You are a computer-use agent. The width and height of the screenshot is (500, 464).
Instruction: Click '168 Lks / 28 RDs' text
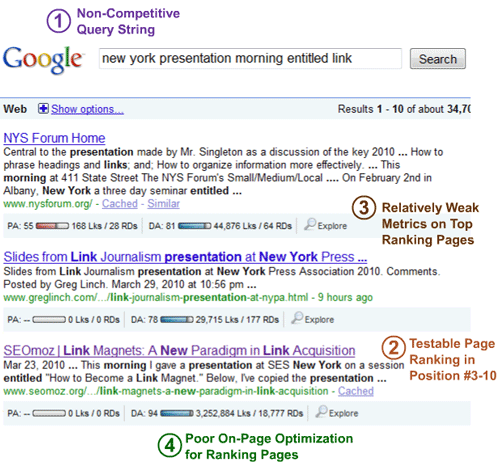click(104, 226)
